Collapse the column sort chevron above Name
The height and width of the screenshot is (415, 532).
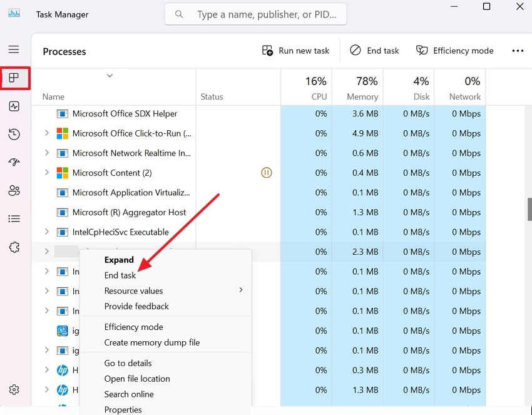click(110, 75)
